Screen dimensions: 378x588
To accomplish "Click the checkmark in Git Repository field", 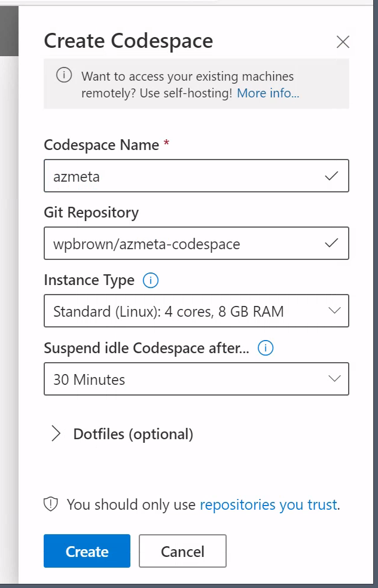I will point(331,243).
